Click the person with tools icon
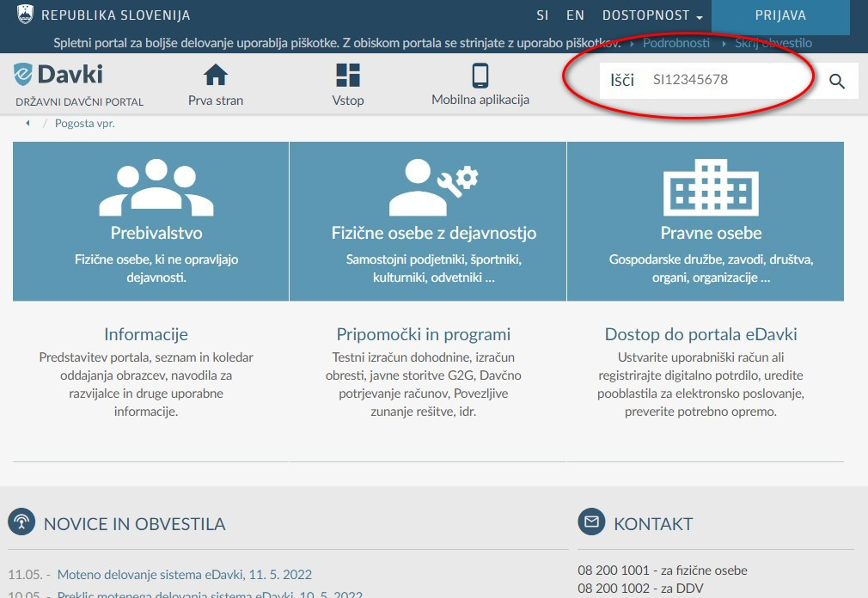Viewport: 868px width, 598px height. tap(433, 187)
